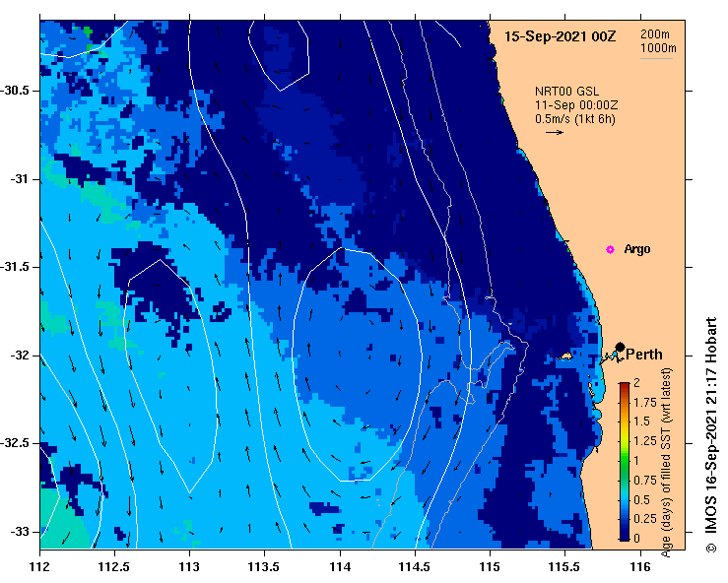Image resolution: width=728 pixels, height=583 pixels.
Task: Click the colorbar tick value 0.75
Action: click(x=645, y=480)
